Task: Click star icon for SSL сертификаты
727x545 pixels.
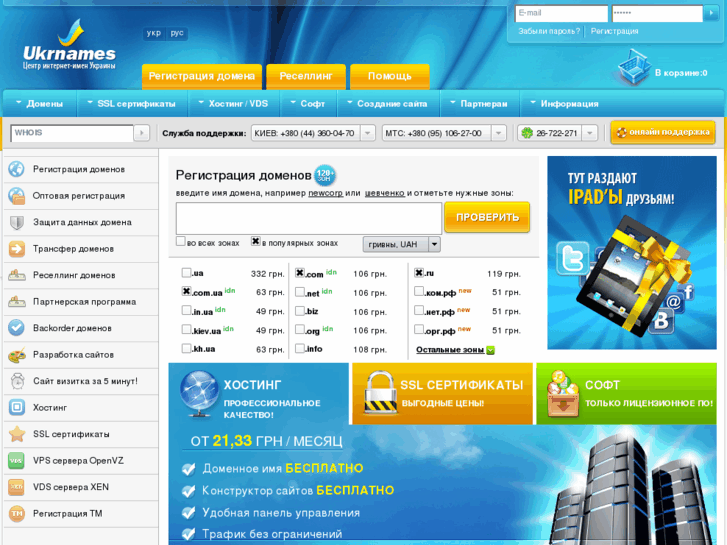Action: [17, 434]
